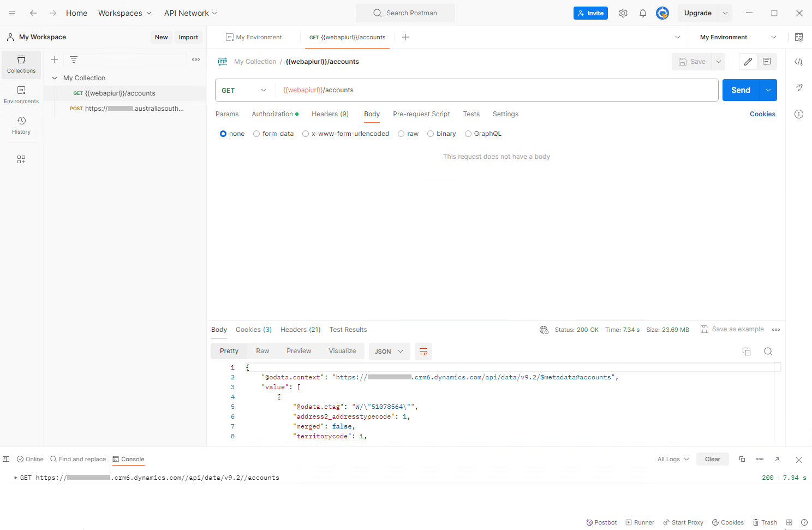
Task: Open the History sidebar panel
Action: pyautogui.click(x=21, y=126)
